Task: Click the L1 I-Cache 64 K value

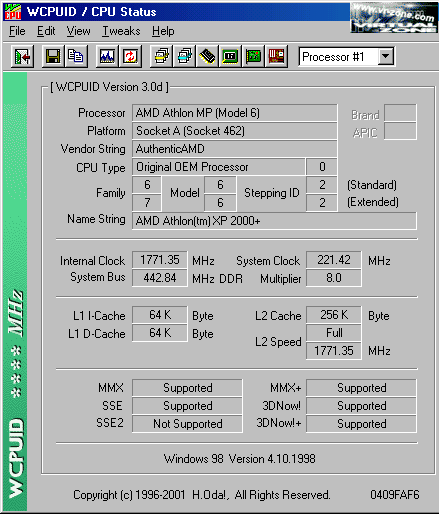Action: coord(160,315)
